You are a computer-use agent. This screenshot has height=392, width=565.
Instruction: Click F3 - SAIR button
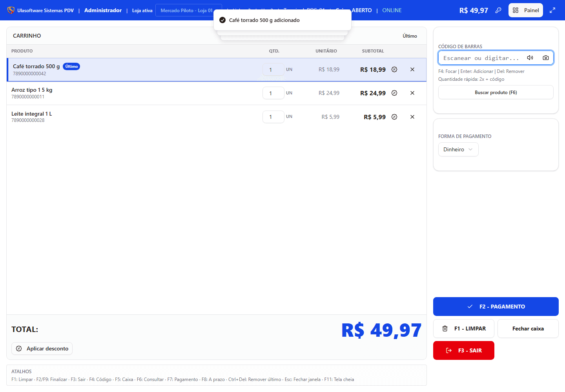coord(464,350)
